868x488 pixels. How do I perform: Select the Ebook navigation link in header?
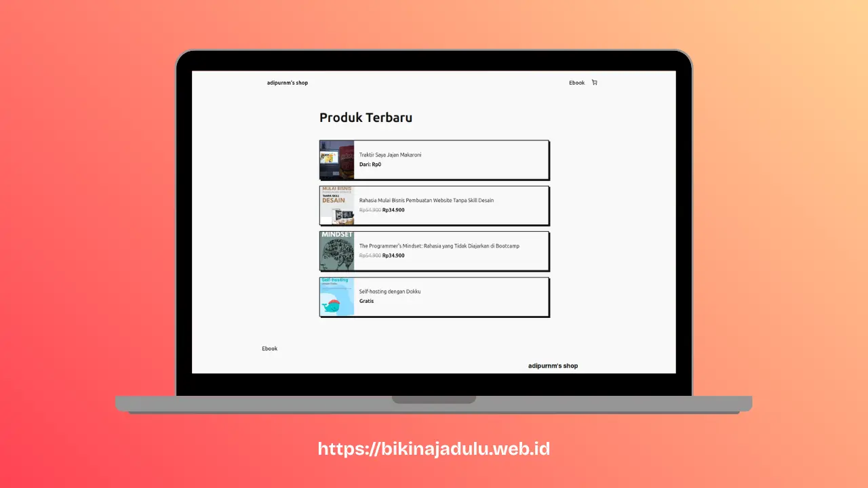coord(576,82)
